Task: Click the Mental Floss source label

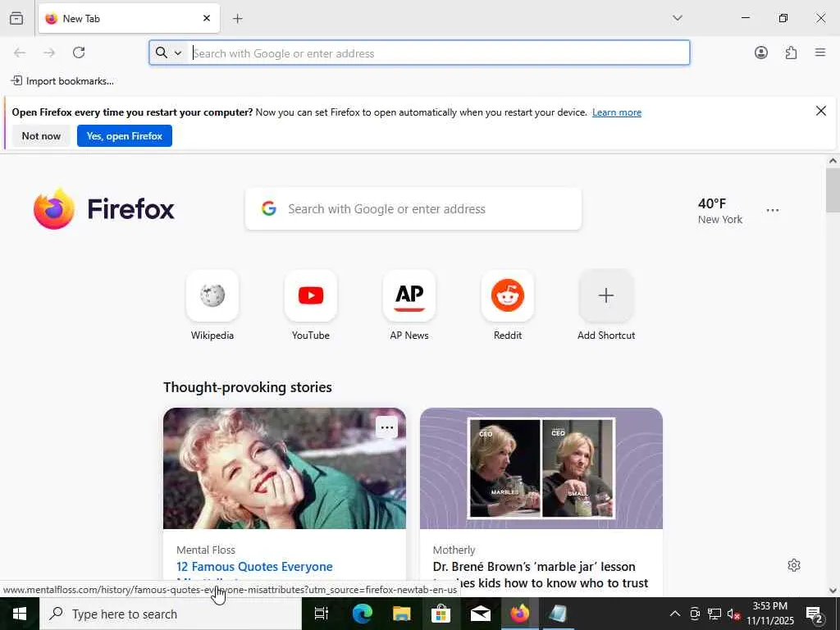Action: pyautogui.click(x=206, y=550)
